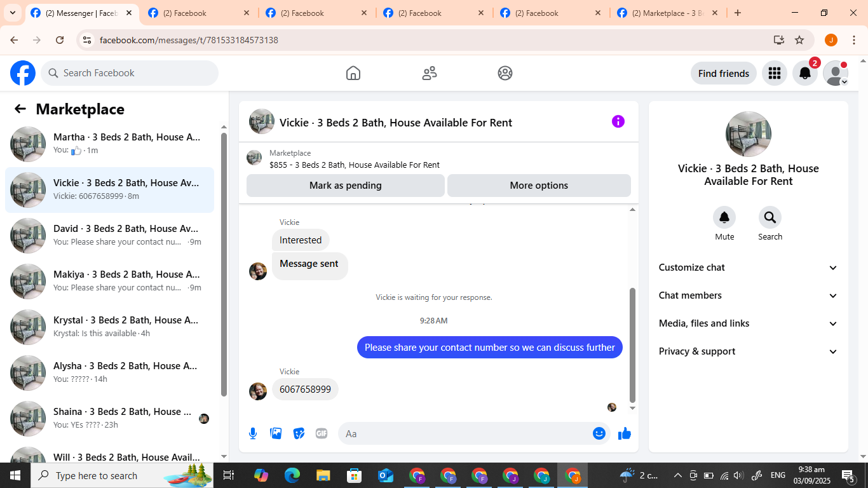Screen dimensions: 868x488
Task: Open the Friends icon in top navigation
Action: [x=430, y=73]
